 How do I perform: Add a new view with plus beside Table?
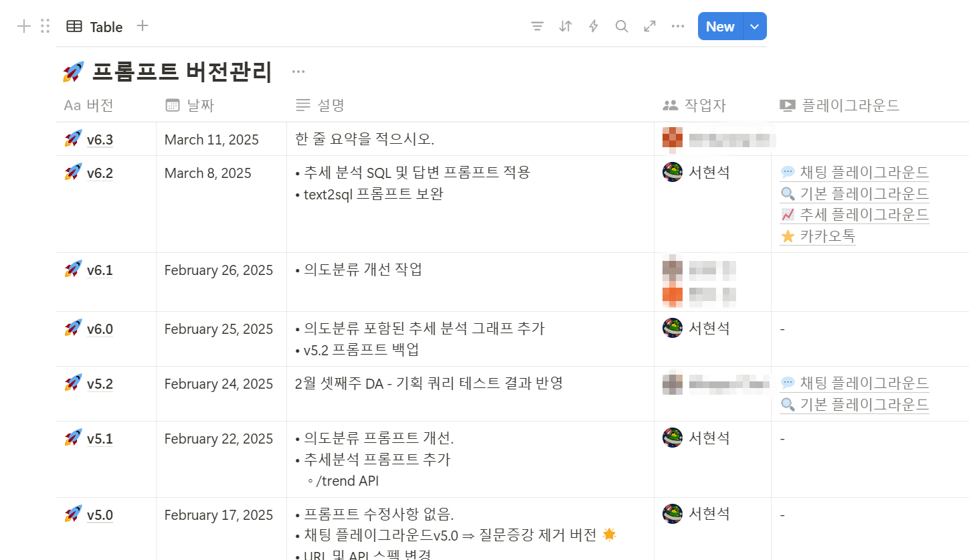[143, 26]
